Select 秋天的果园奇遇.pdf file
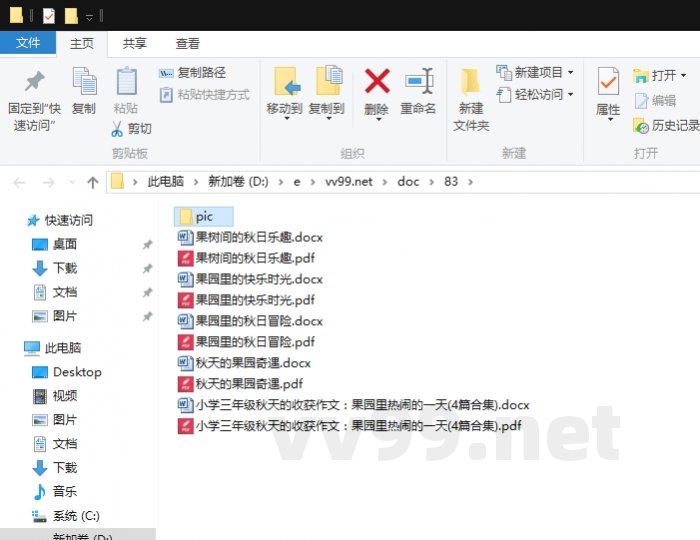Screen dimensions: 700x540 pos(240,384)
